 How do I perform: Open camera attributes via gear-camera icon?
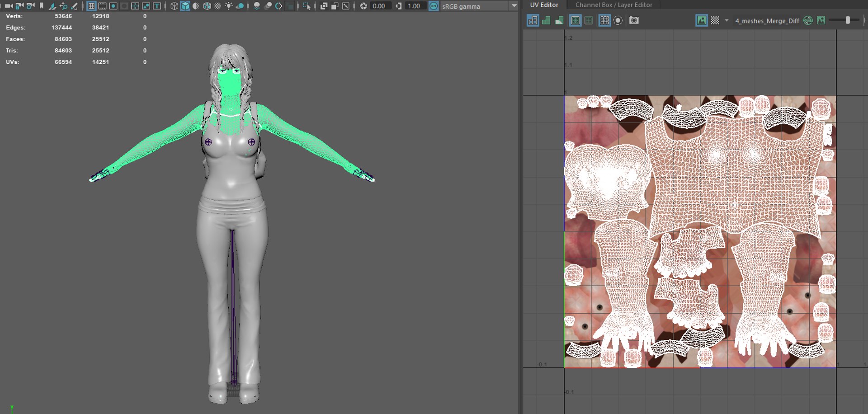tap(30, 6)
